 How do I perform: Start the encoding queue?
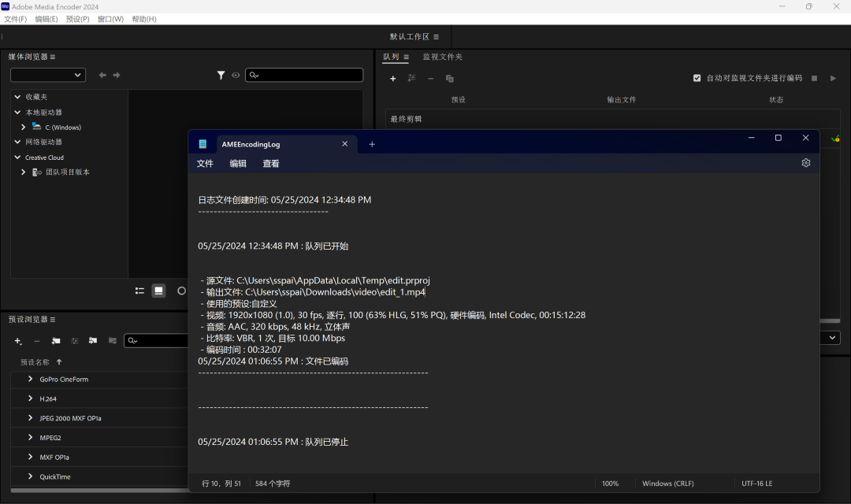[833, 78]
